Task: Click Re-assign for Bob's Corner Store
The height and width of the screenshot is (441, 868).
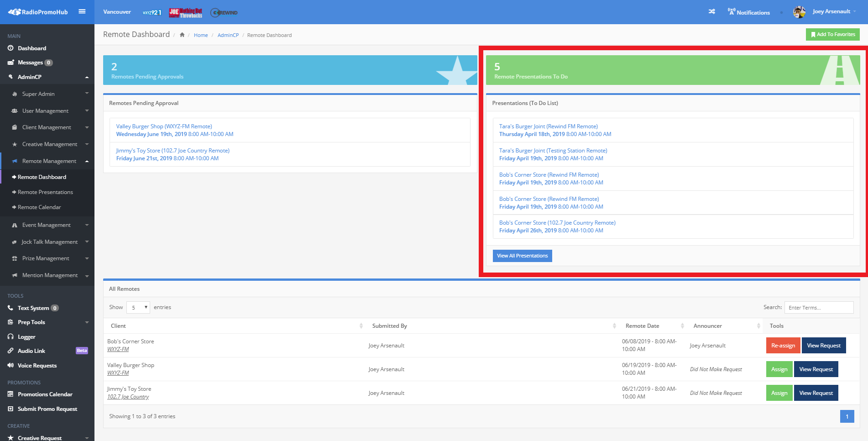Action: point(783,346)
